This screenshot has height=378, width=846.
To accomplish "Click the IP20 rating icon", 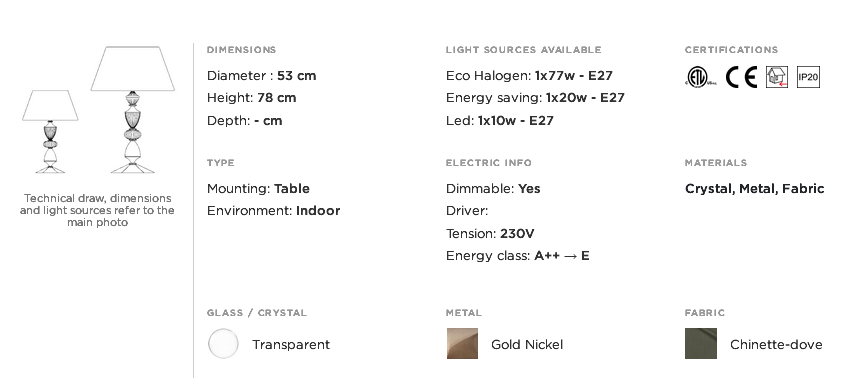I will click(x=808, y=77).
